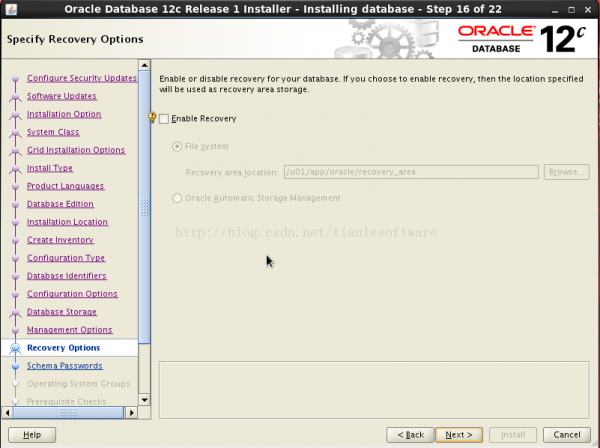Image resolution: width=600 pixels, height=448 pixels.
Task: Click the horizontal scrollbar thumb under steps list
Action: [x=68, y=413]
